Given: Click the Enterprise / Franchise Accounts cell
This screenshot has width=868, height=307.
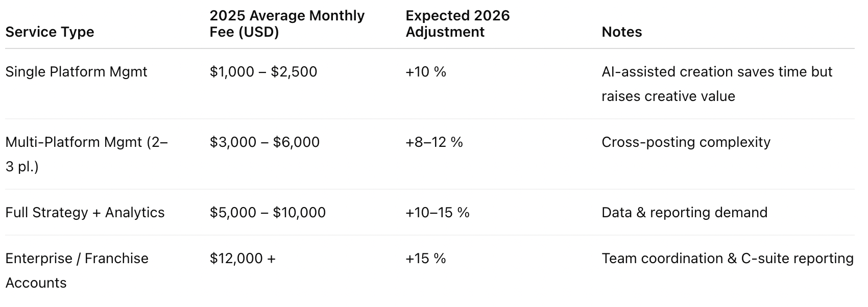Looking at the screenshot, I should click(77, 270).
